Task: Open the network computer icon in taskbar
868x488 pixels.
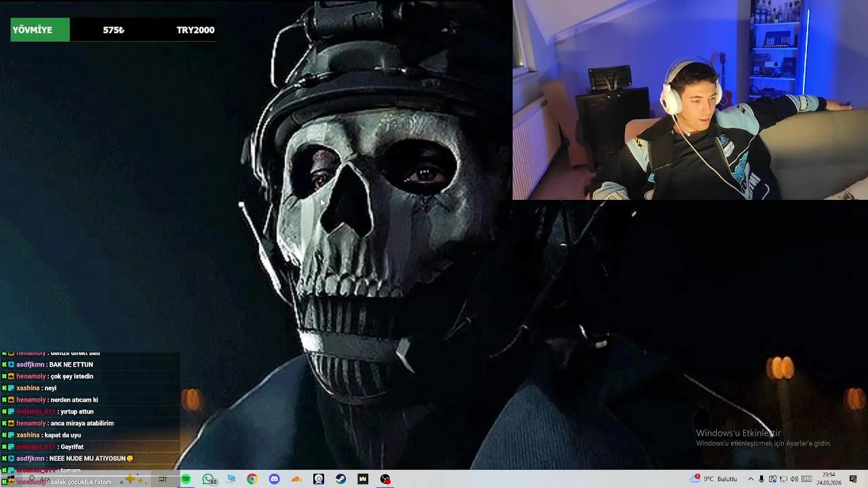Action: [x=231, y=479]
